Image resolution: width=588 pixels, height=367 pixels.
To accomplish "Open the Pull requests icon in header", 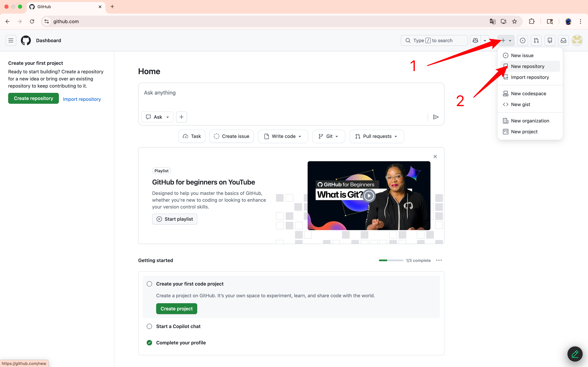I will pyautogui.click(x=536, y=40).
